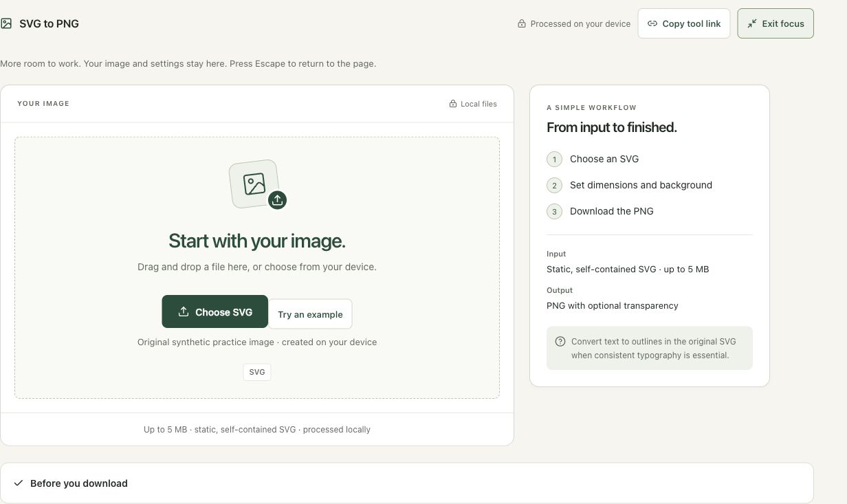Click the step 1 circle badge
This screenshot has width=847, height=504.
tap(554, 159)
